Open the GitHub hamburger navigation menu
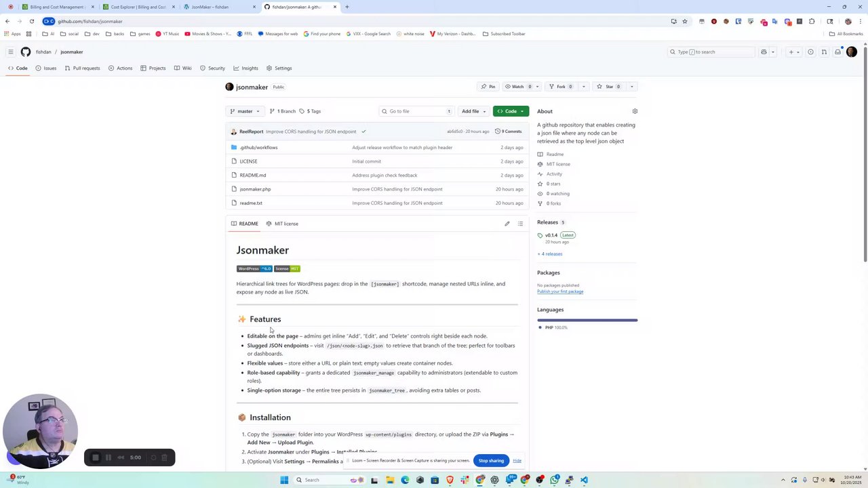868x488 pixels. click(x=10, y=52)
